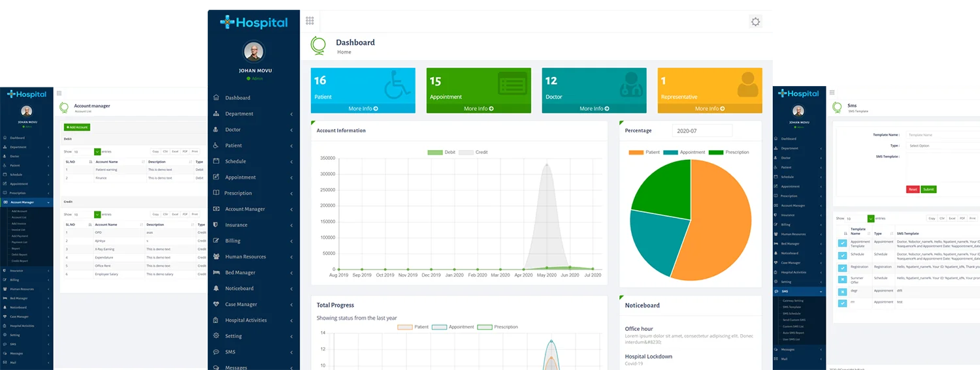The image size is (980, 370).
Task: Click the Dashboard icon in the center sidebar
Action: pyautogui.click(x=216, y=98)
